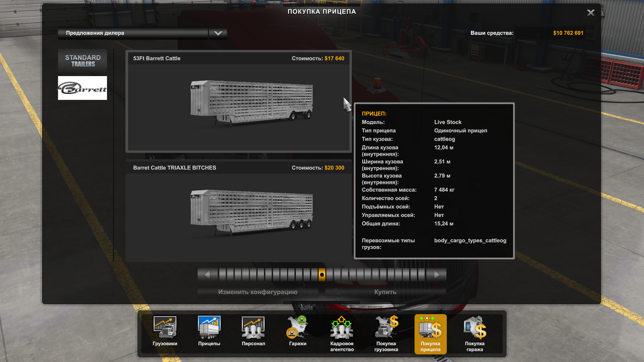The image size is (644, 362).
Task: Click Изменить конфигурацию button
Action: pyautogui.click(x=258, y=292)
